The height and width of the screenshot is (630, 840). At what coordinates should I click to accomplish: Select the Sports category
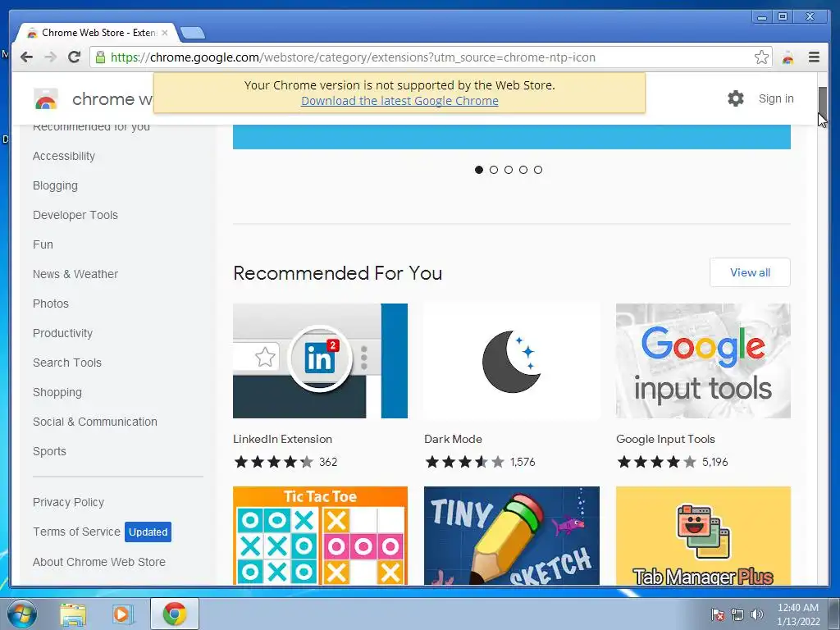pyautogui.click(x=49, y=451)
